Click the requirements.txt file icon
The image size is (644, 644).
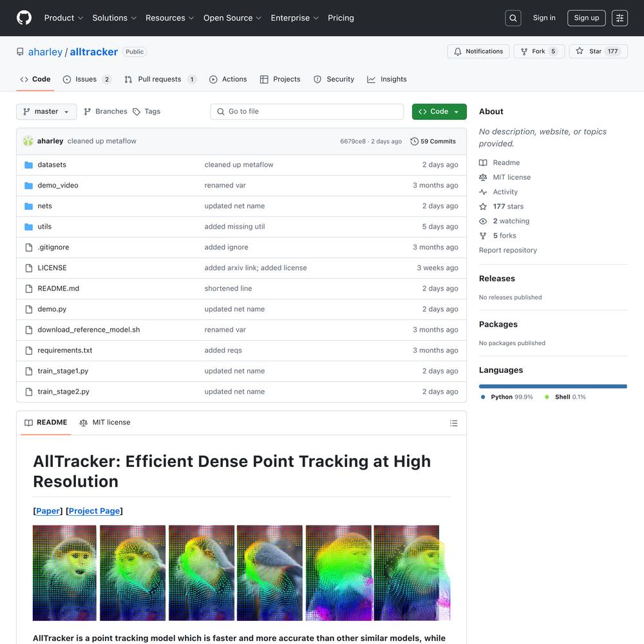pyautogui.click(x=29, y=350)
